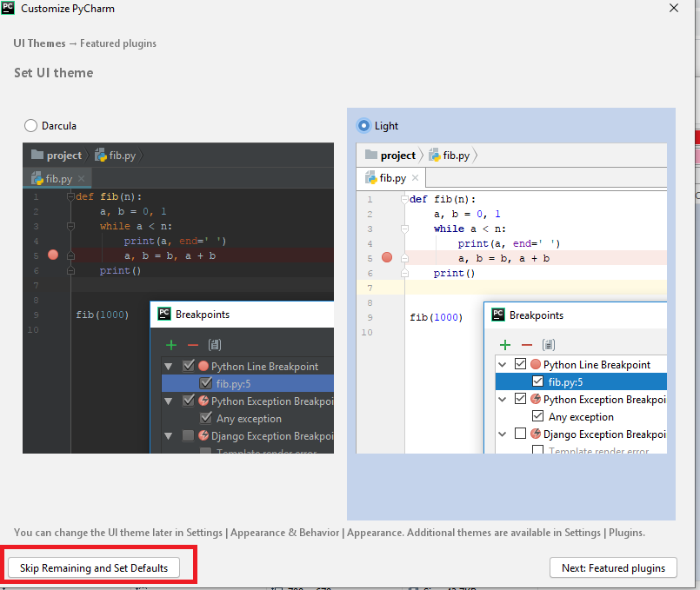Click Django Exception lightning icon in Light preview

[536, 434]
